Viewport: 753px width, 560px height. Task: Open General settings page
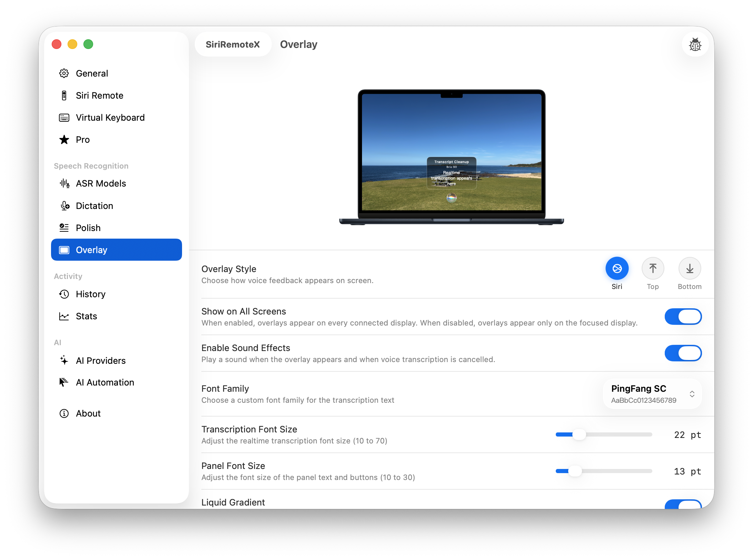(x=117, y=73)
